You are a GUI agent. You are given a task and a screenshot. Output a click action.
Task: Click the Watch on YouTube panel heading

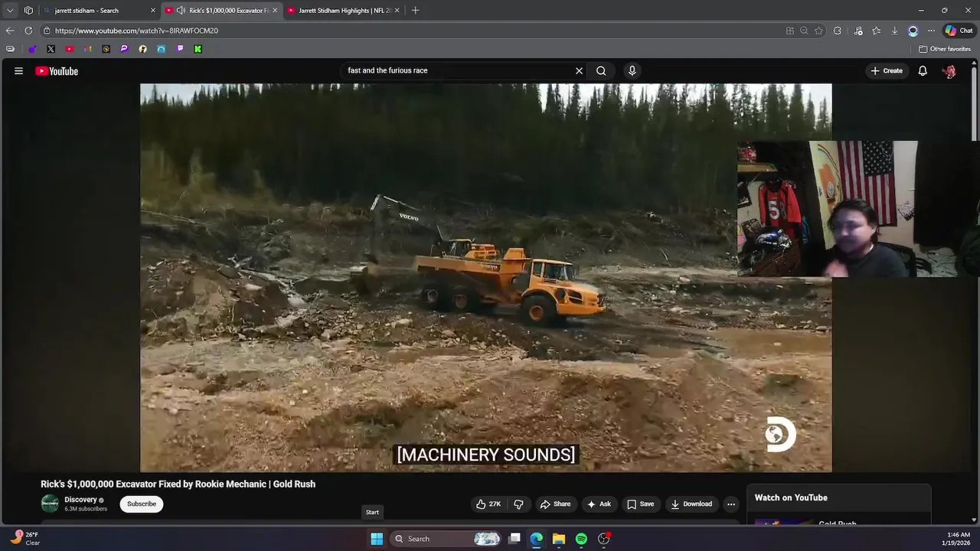point(791,497)
